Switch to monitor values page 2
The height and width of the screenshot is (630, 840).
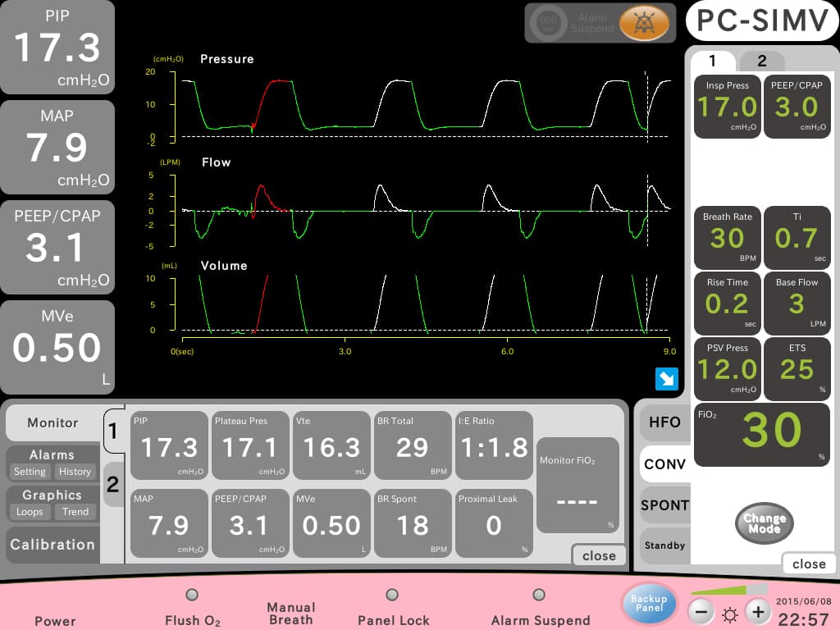112,484
